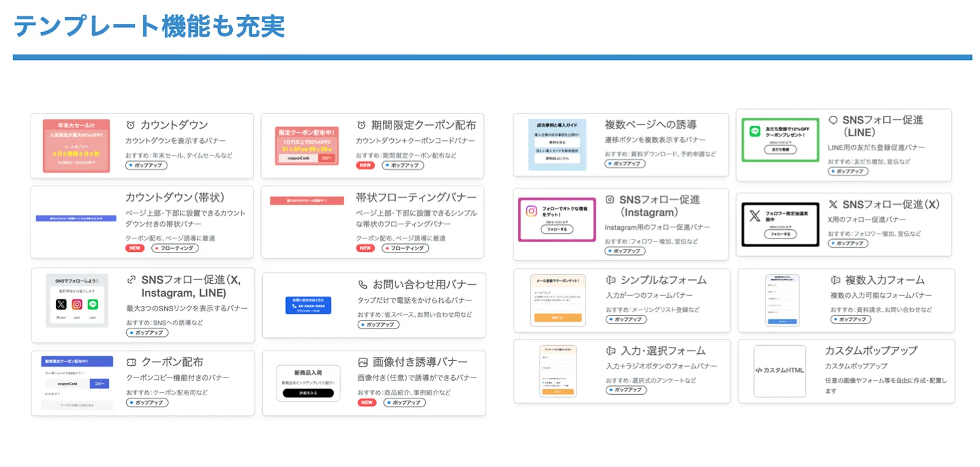Open the blue カウントダウン(帯状) bar preview

tap(76, 218)
